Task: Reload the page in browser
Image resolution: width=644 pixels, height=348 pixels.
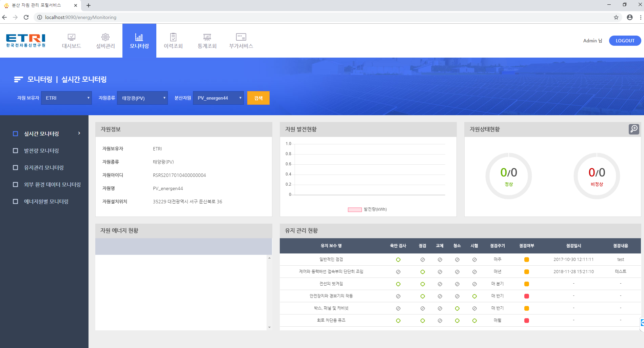Action: click(x=26, y=17)
